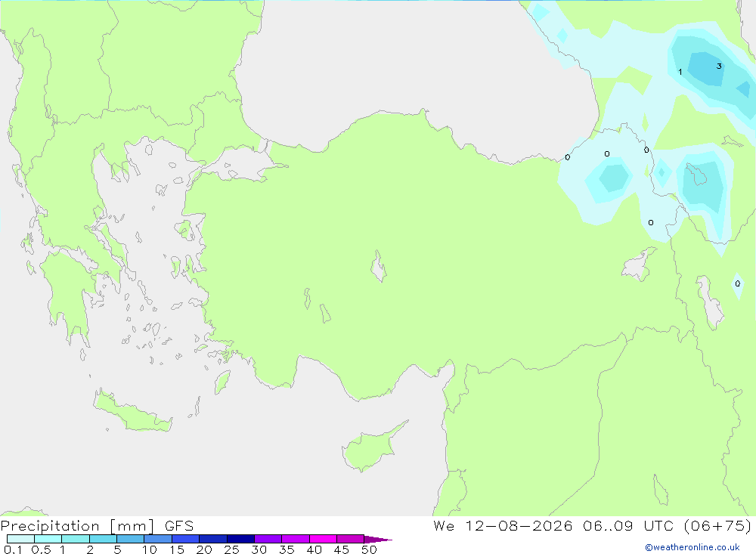Click legend scale number '10'
The width and height of the screenshot is (756, 554).
pyautogui.click(x=150, y=549)
